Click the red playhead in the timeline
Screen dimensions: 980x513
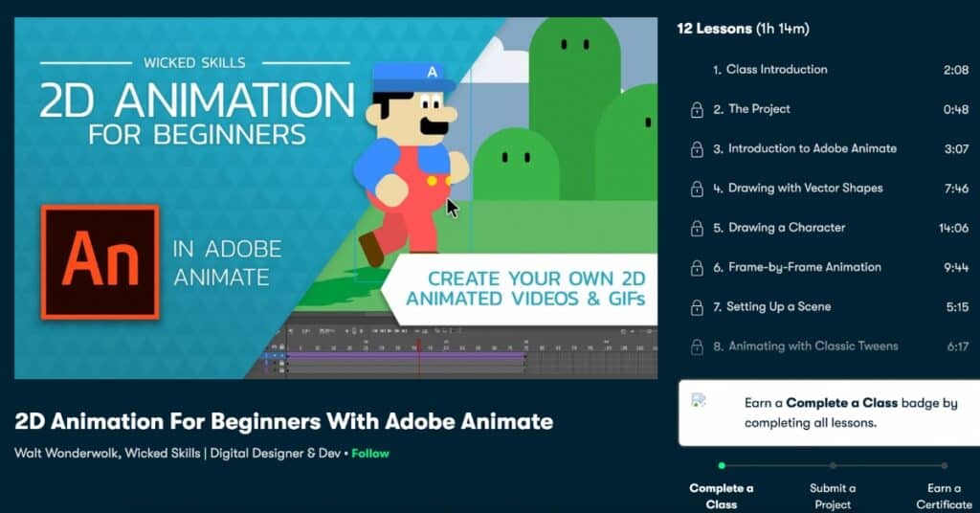click(x=417, y=346)
